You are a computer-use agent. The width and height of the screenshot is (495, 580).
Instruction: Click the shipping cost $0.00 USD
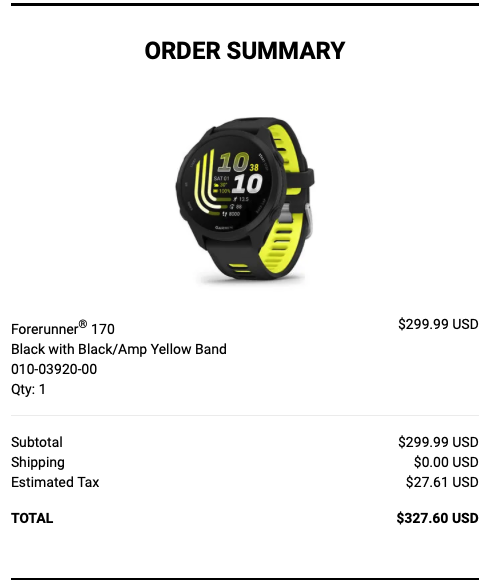click(446, 462)
